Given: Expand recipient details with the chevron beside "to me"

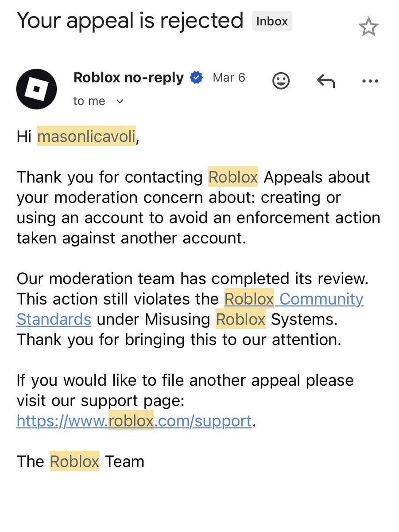Looking at the screenshot, I should click(120, 102).
